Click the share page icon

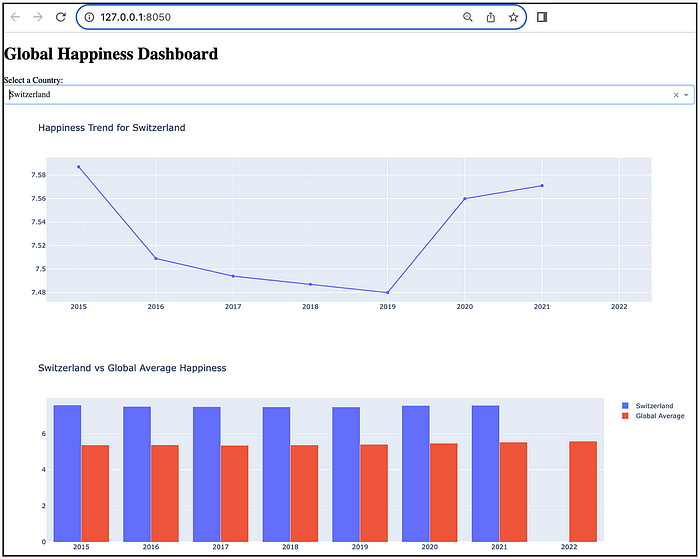tap(491, 17)
